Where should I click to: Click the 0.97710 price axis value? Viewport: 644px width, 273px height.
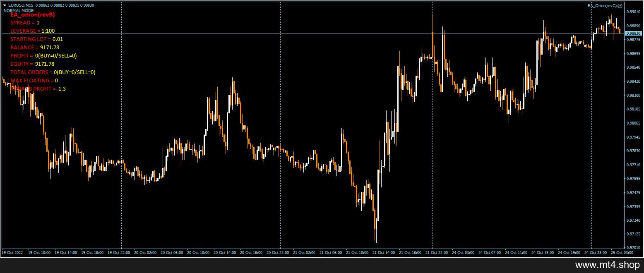tap(634, 165)
